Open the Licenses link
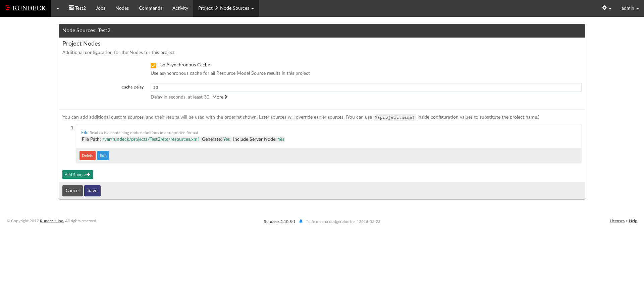644x301 pixels. pyautogui.click(x=617, y=221)
